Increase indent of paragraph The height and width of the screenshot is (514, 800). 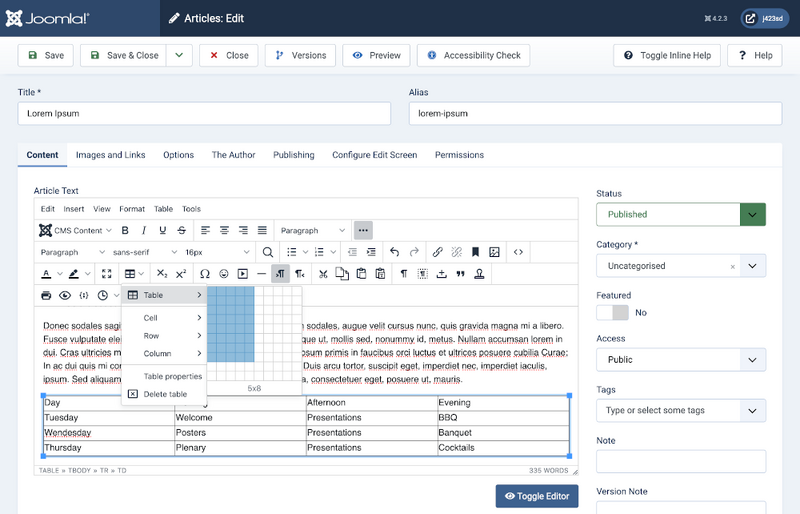tap(371, 252)
